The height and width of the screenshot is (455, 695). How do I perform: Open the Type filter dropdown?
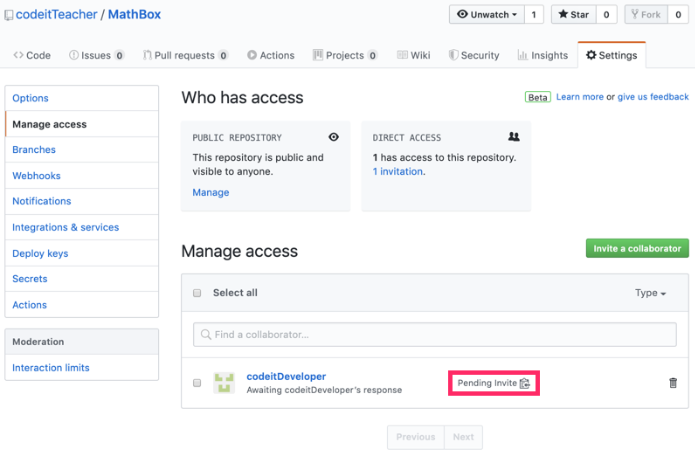(x=650, y=293)
